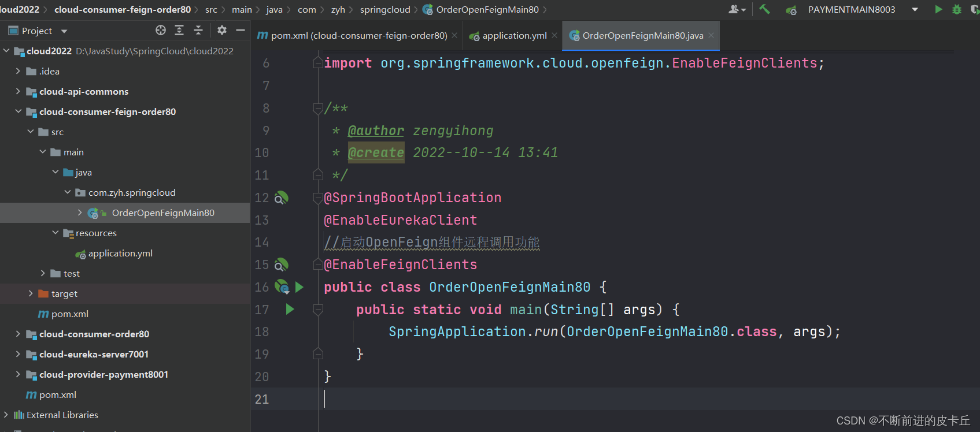Hide the Project tool window
The width and height of the screenshot is (980, 432).
(x=241, y=30)
